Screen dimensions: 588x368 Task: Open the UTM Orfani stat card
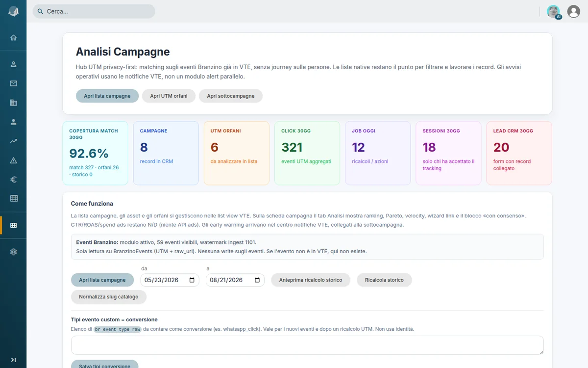237,153
